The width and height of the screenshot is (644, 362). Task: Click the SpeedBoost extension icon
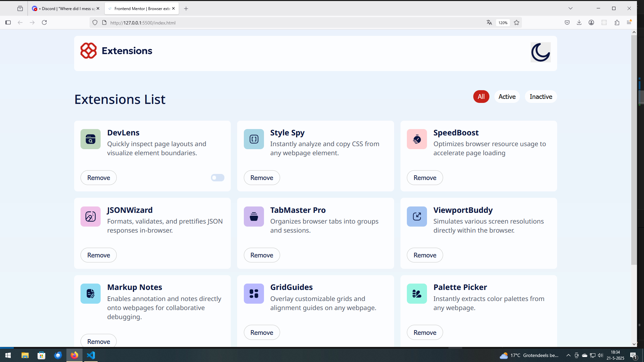pyautogui.click(x=417, y=139)
